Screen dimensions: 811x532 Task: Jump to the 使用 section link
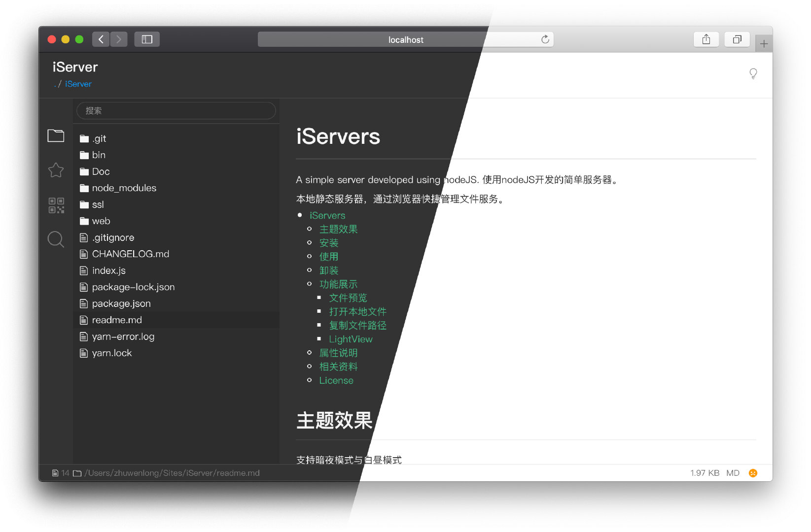(329, 257)
